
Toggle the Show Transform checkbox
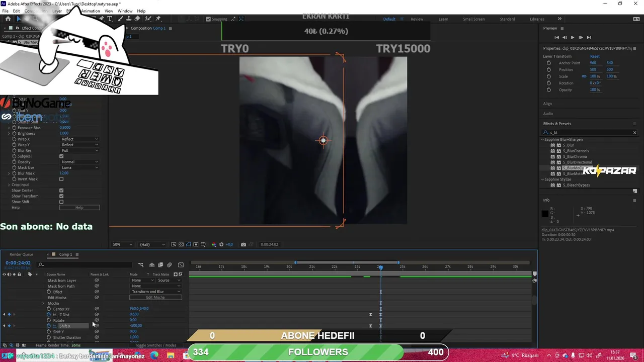click(x=61, y=196)
